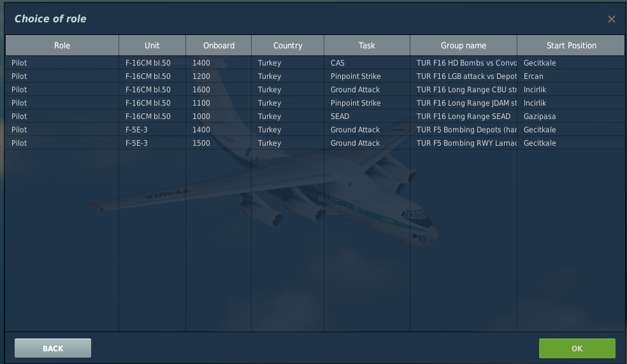Image resolution: width=627 pixels, height=364 pixels.
Task: Click the Task column header
Action: [367, 46]
